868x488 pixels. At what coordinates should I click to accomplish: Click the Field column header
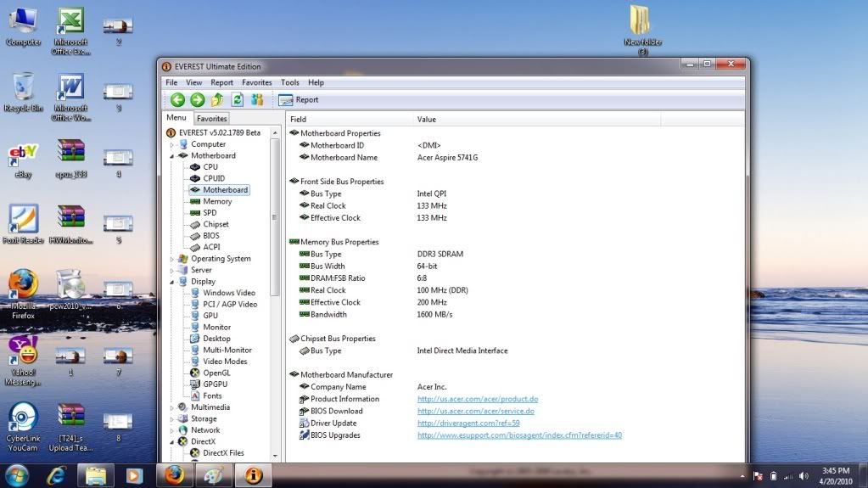(x=350, y=119)
